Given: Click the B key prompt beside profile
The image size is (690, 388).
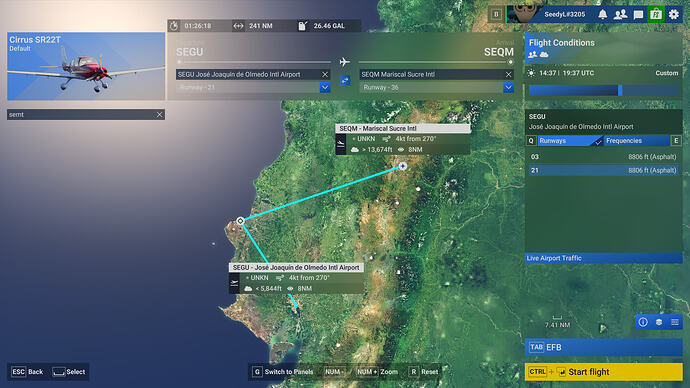Looking at the screenshot, I should click(x=496, y=15).
